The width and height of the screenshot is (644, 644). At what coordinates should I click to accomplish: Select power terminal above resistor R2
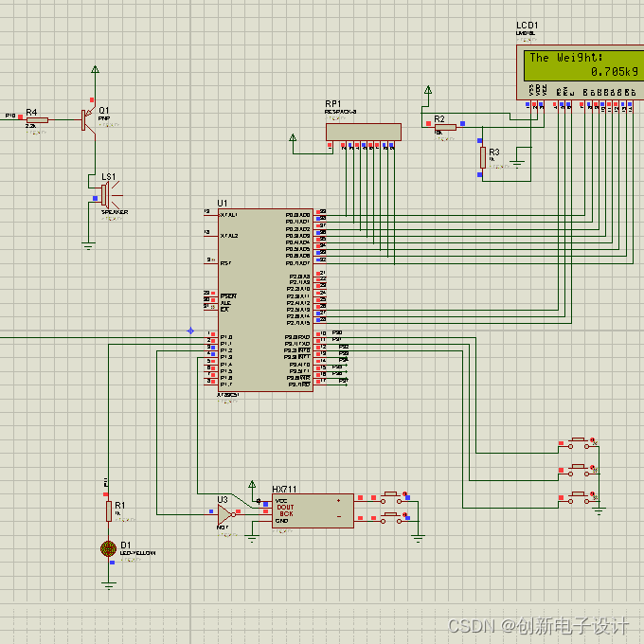[428, 90]
